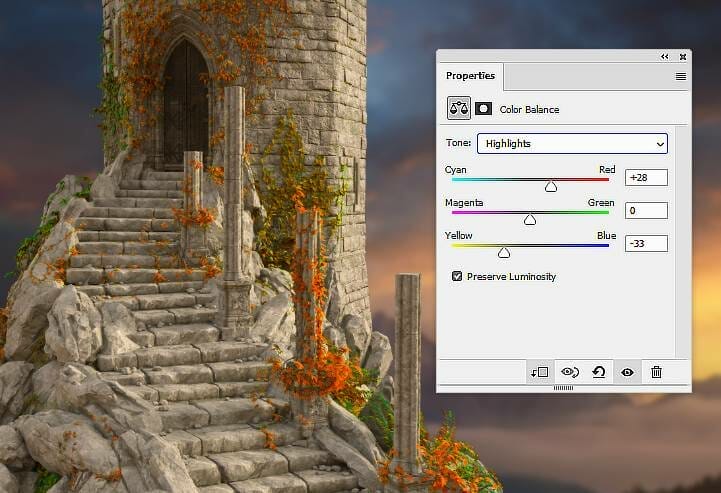The height and width of the screenshot is (493, 721).
Task: Click the Color Balance adjustment scales icon
Action: click(x=458, y=108)
